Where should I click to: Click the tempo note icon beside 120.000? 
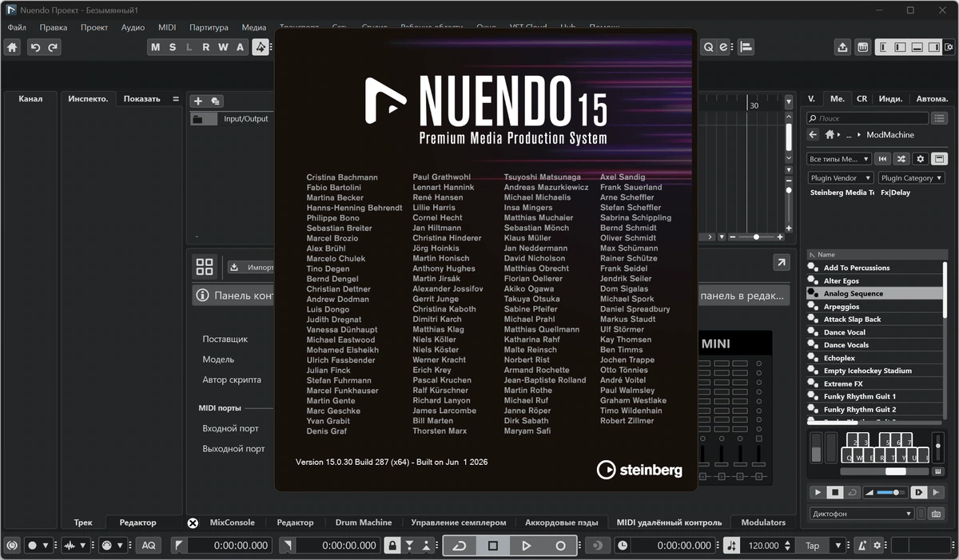click(733, 546)
